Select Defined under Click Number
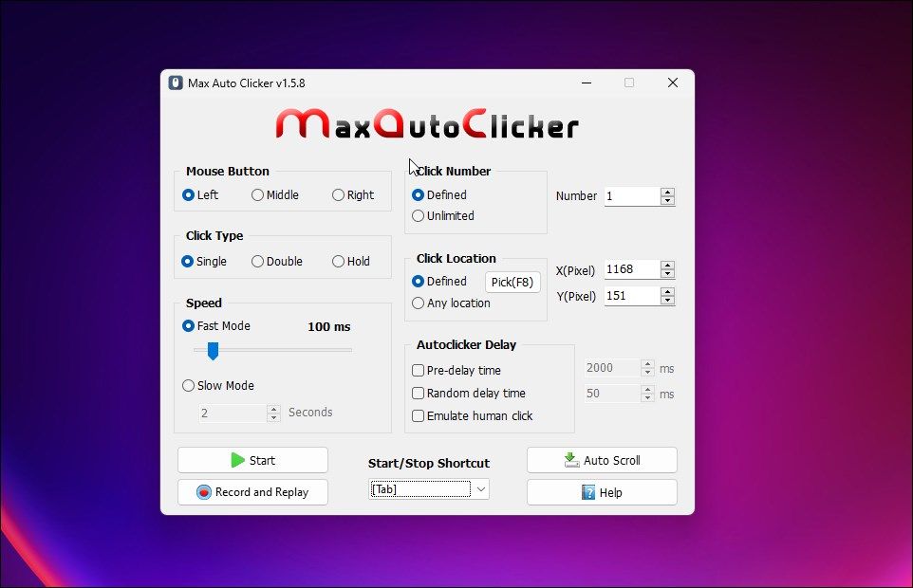Viewport: 913px width, 588px height. pyautogui.click(x=439, y=194)
